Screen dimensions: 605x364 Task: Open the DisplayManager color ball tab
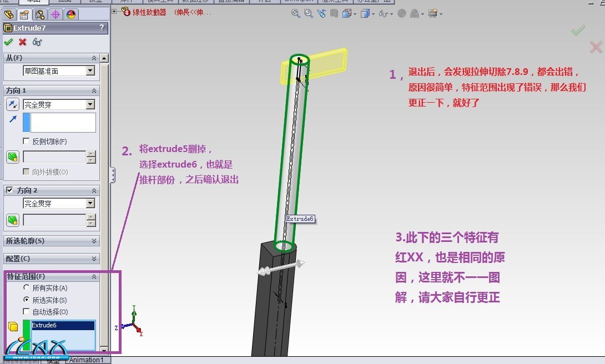click(71, 14)
